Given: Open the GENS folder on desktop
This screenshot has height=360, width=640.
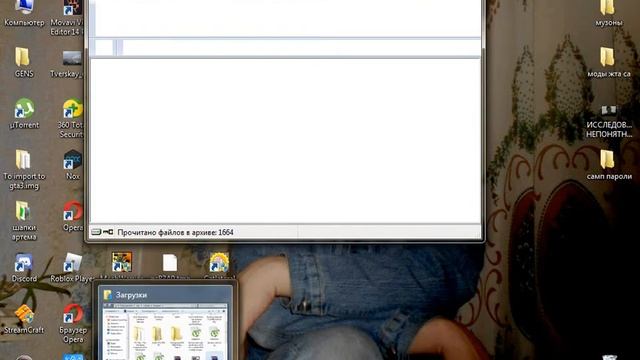Looking at the screenshot, I should 24,62.
